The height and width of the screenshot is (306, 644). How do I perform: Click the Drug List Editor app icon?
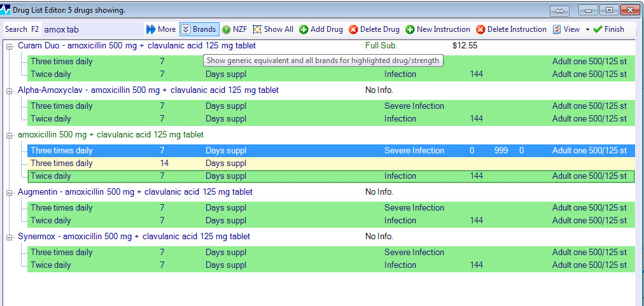click(x=5, y=10)
